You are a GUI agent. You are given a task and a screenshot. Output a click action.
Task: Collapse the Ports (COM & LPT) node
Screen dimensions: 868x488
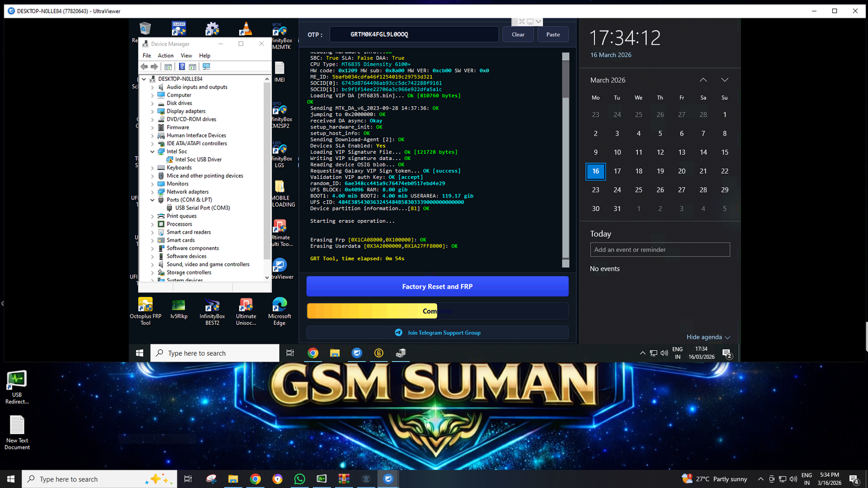pos(152,200)
